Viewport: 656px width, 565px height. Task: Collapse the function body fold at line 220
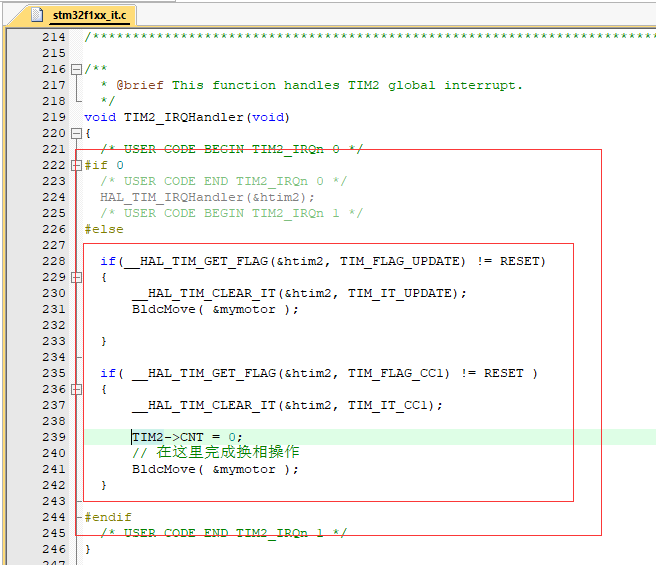[x=76, y=134]
